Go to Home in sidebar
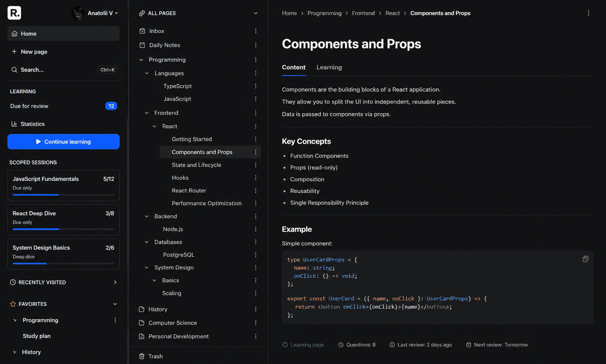 click(63, 34)
